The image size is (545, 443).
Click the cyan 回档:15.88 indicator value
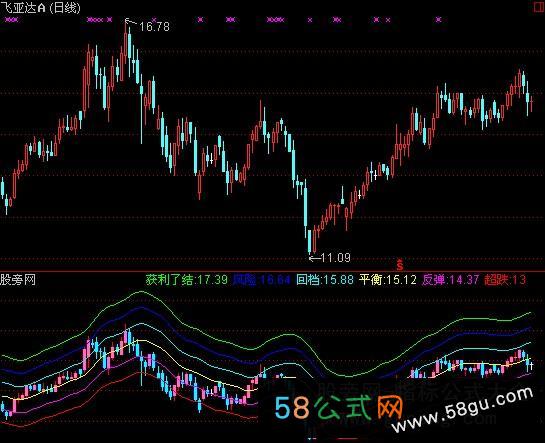pos(325,279)
